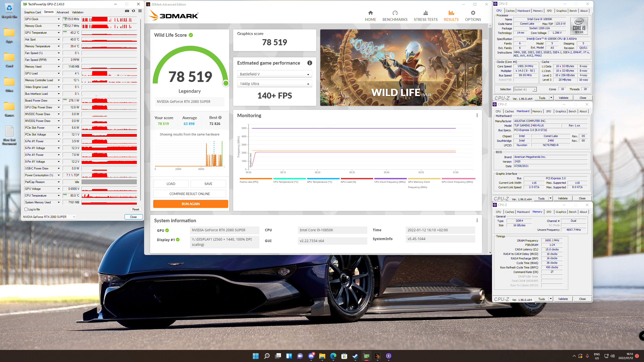Open 3DMark Benchmarks section
This screenshot has height=362, width=644.
click(x=395, y=16)
